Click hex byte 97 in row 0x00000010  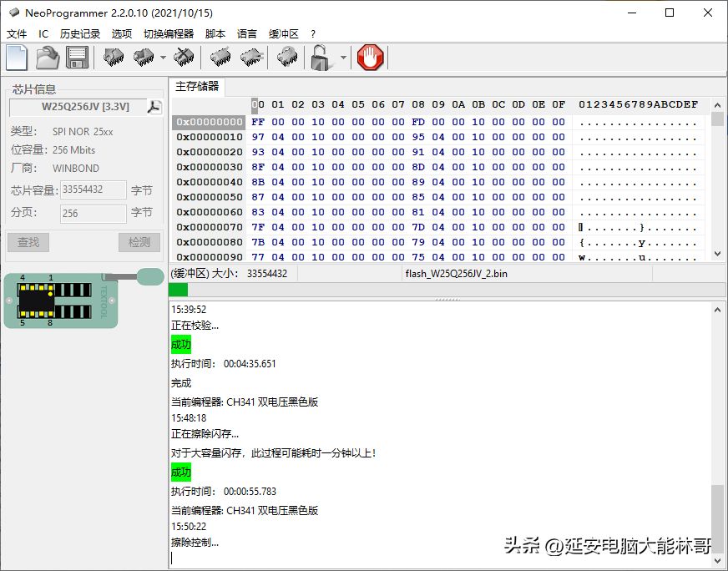click(258, 137)
